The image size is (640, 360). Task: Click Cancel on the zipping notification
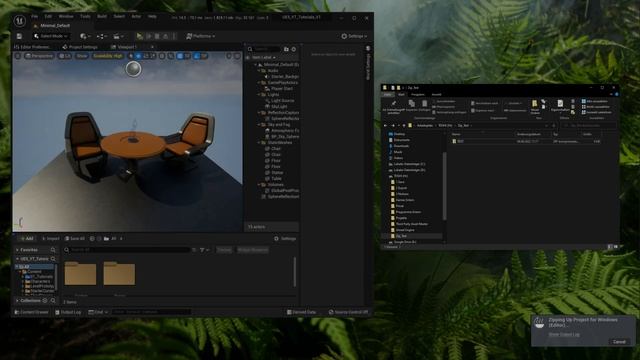point(619,342)
